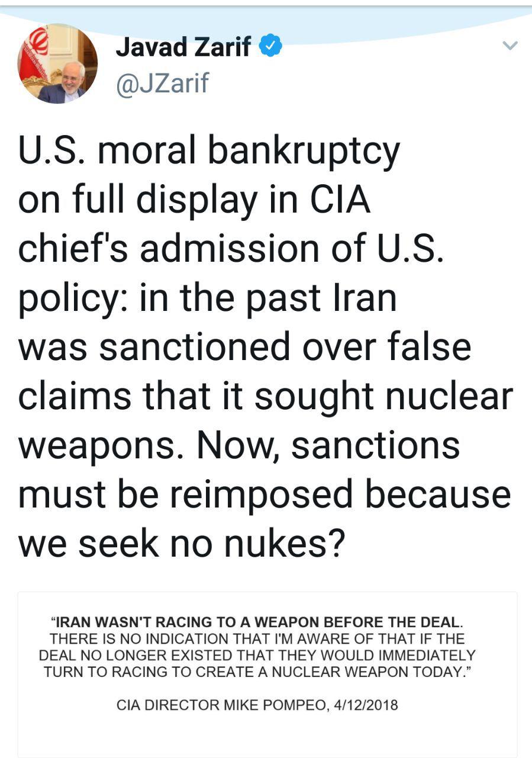Visit the @JZarif handle link
This screenshot has width=532, height=758.
[162, 82]
